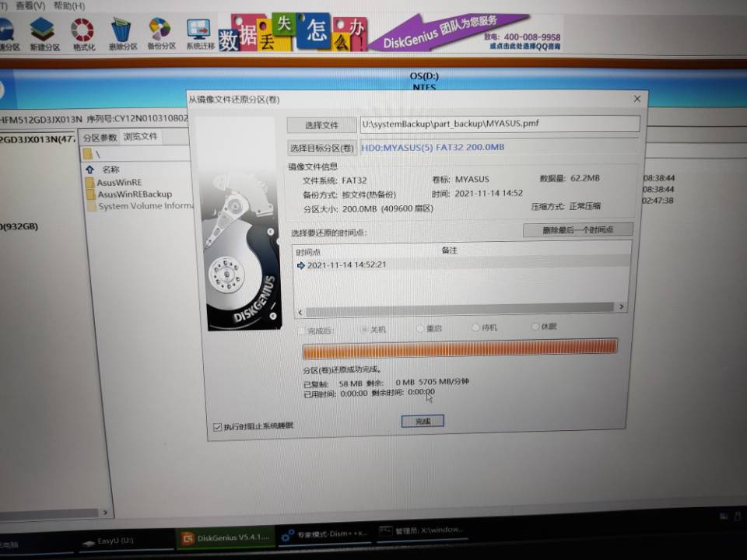Screen dimensions: 747x560
Task: Click the Finish (完成) button
Action: click(423, 421)
